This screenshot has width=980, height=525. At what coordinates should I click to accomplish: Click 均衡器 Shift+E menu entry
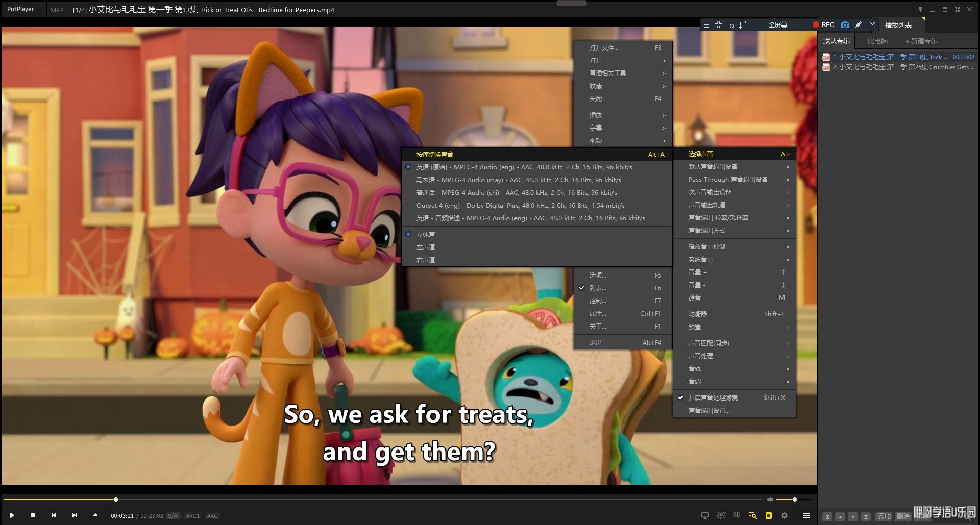(x=734, y=314)
